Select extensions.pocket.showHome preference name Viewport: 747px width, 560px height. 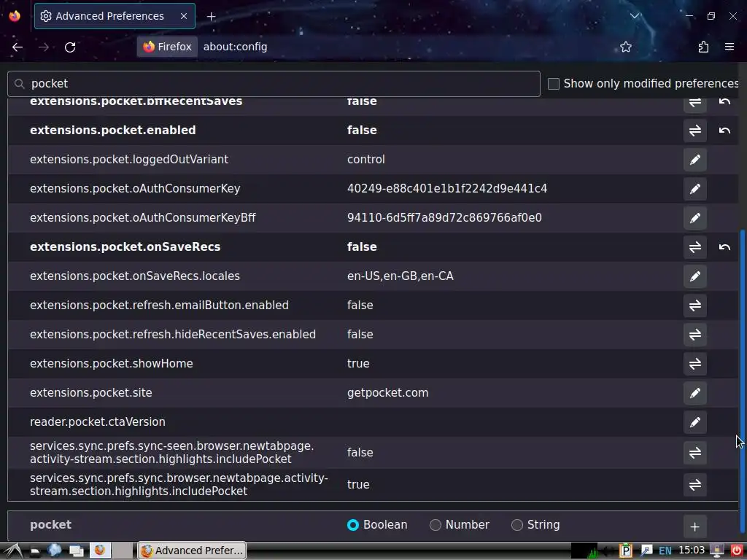coord(112,363)
